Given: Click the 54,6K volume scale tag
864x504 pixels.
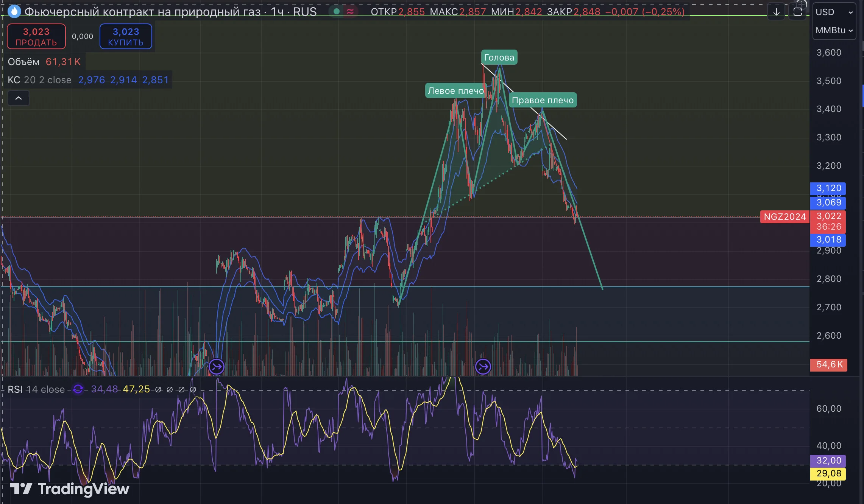Looking at the screenshot, I should click(x=829, y=365).
